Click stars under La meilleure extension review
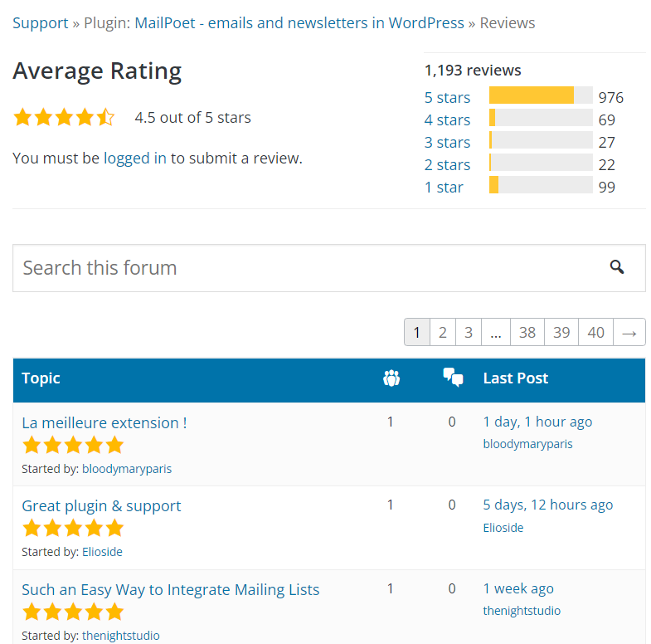Screen dimensions: 651x644 point(73,446)
